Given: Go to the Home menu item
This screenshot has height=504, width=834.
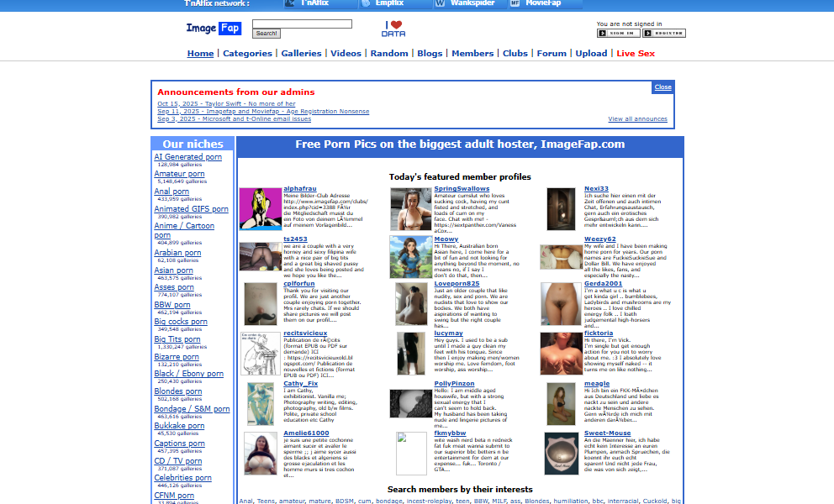Looking at the screenshot, I should pyautogui.click(x=200, y=53).
